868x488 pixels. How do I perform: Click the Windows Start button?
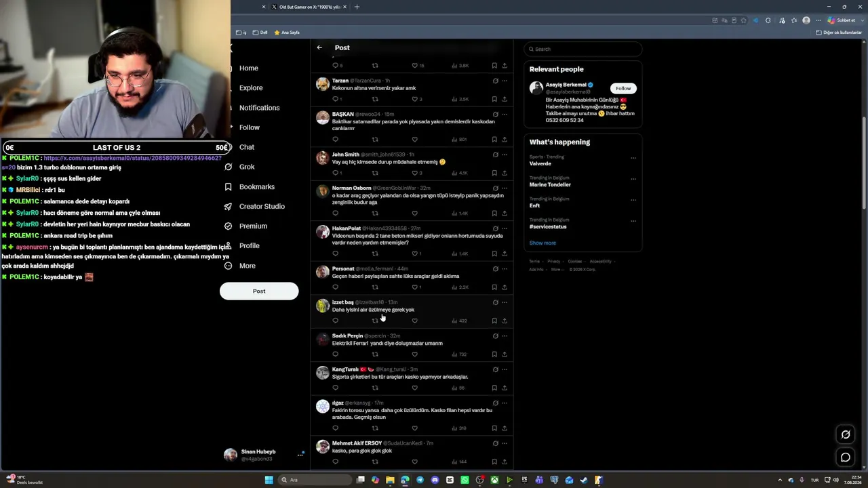[269, 480]
